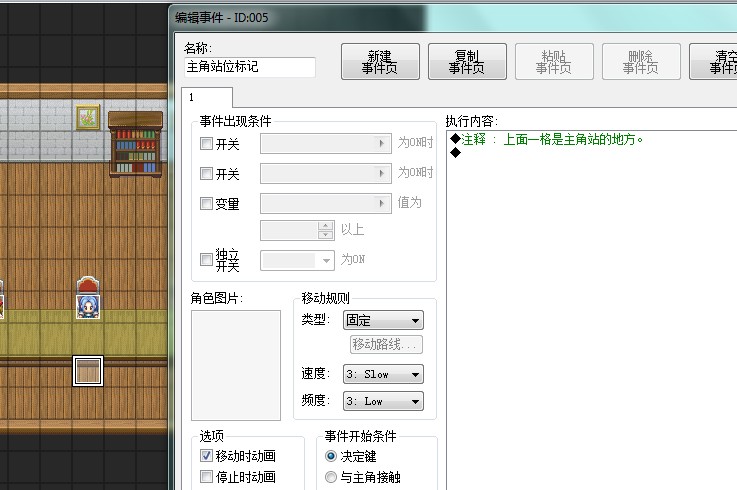Select event page tab 1
The width and height of the screenshot is (737, 490).
click(207, 97)
